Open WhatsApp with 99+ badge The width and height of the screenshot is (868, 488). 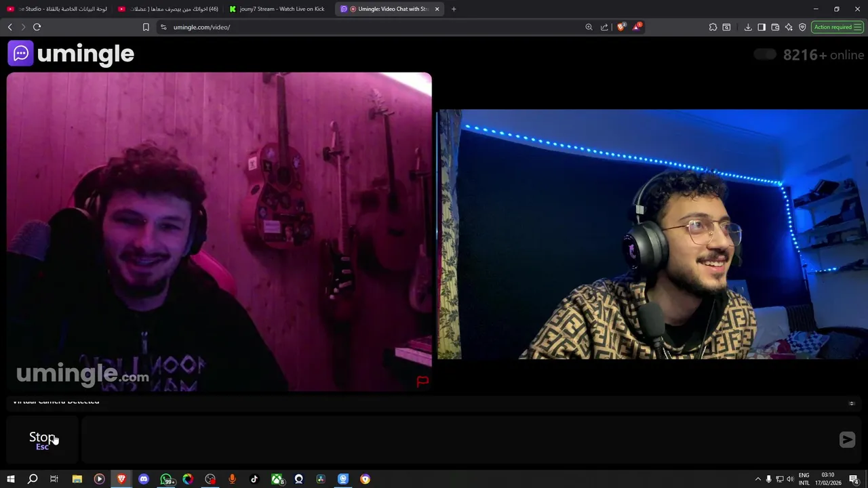pyautogui.click(x=166, y=479)
